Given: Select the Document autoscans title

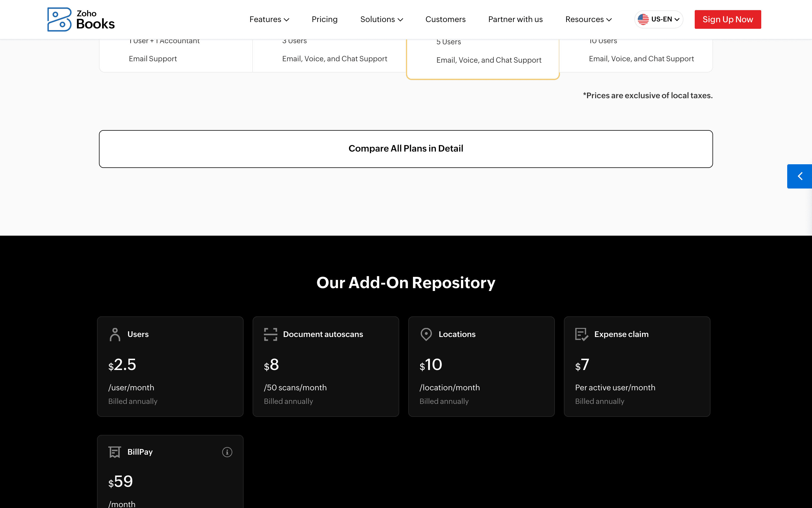Looking at the screenshot, I should click(323, 334).
